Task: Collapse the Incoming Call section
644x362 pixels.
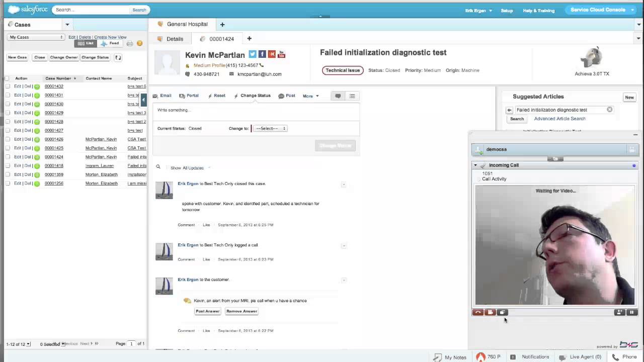Action: pyautogui.click(x=475, y=165)
